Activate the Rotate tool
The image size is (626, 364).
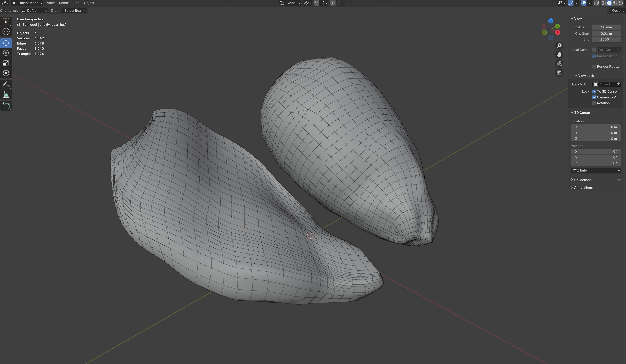(x=6, y=53)
